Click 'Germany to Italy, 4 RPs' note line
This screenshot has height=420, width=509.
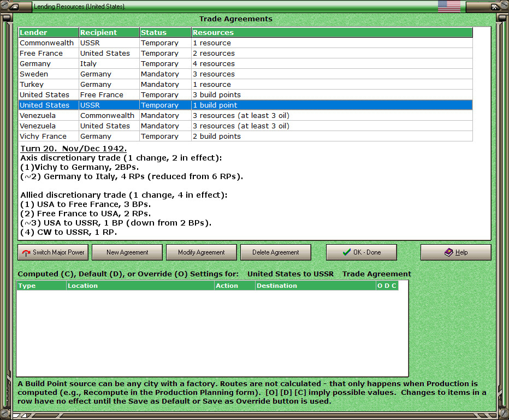pos(132,176)
